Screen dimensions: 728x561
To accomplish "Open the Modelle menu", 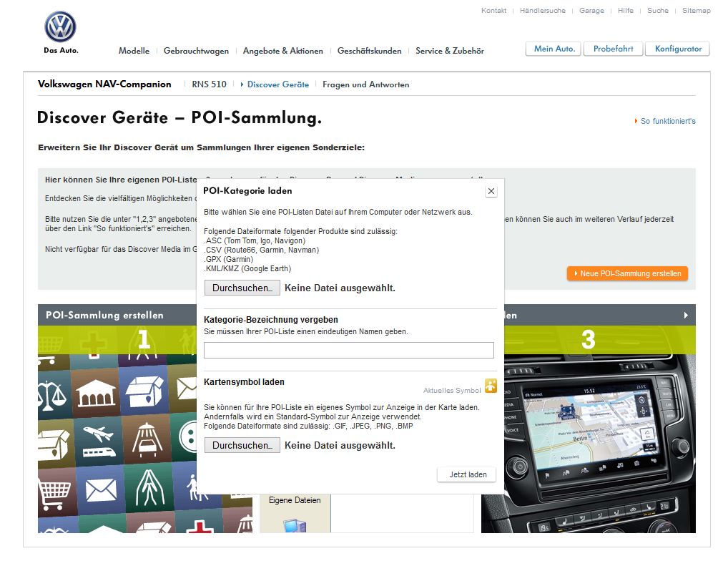I will [x=134, y=51].
